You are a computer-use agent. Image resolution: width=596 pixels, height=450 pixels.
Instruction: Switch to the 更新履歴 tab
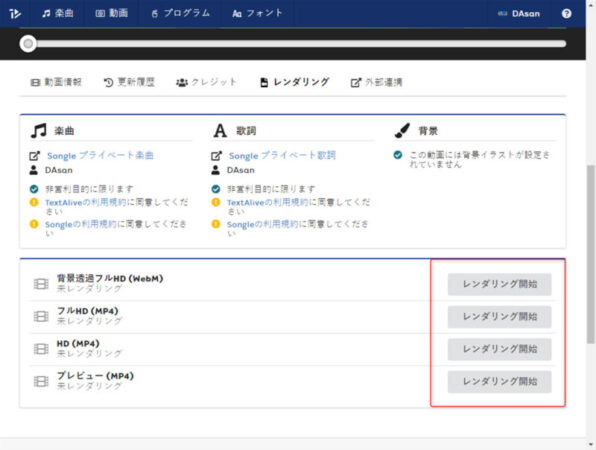(x=129, y=82)
